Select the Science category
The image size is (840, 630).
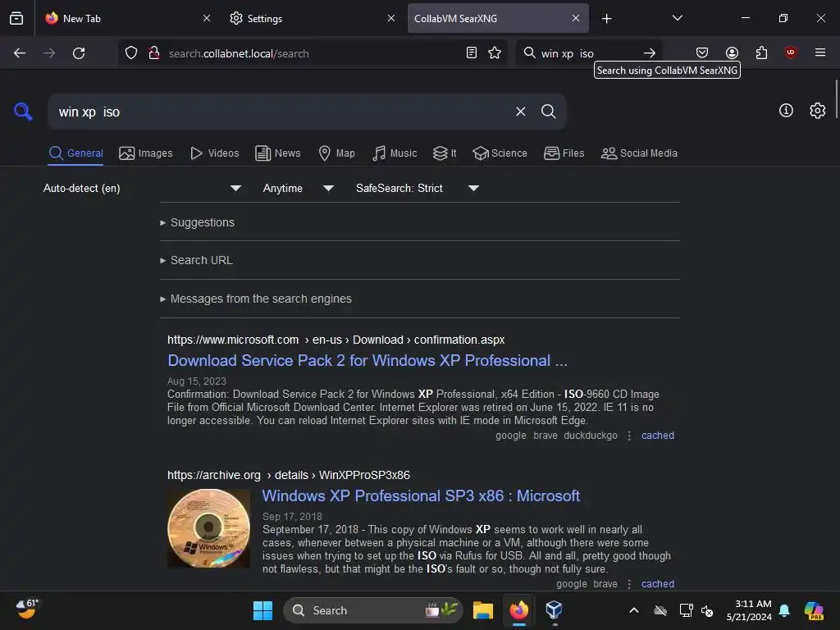coord(500,153)
